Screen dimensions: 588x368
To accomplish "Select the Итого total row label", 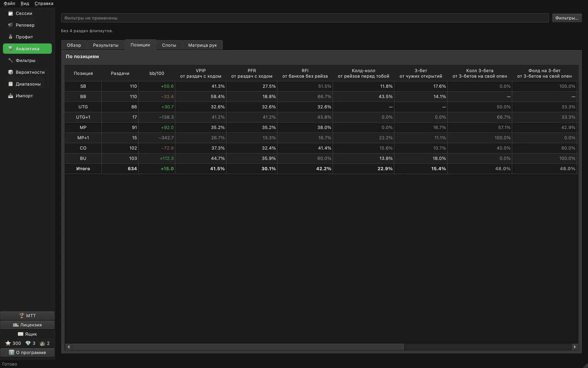I will tap(83, 169).
